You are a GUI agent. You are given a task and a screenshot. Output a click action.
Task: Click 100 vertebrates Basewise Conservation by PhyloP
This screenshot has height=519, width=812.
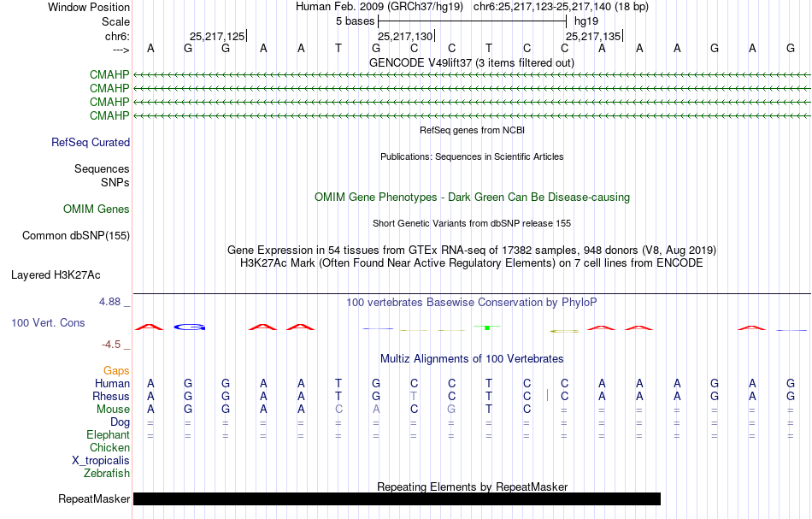click(472, 303)
